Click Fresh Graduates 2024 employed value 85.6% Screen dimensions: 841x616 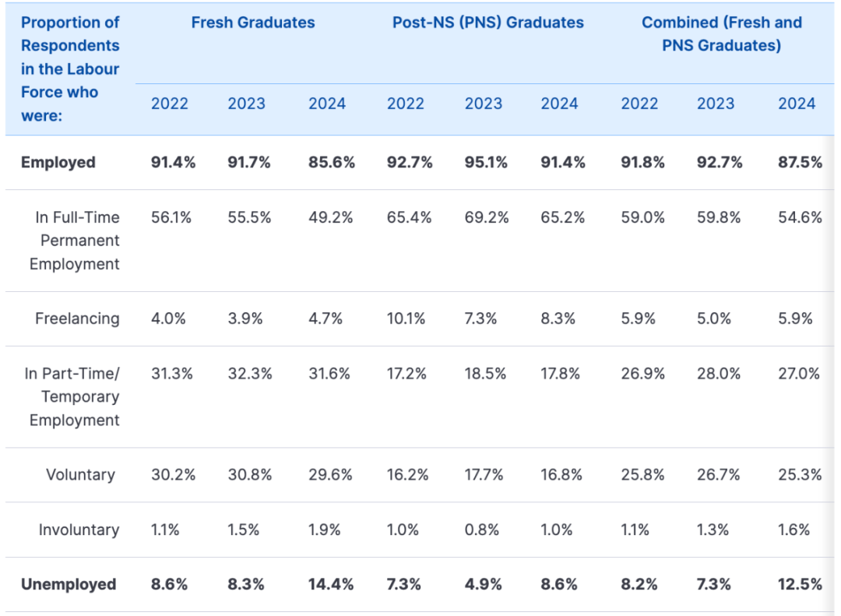[x=332, y=162]
